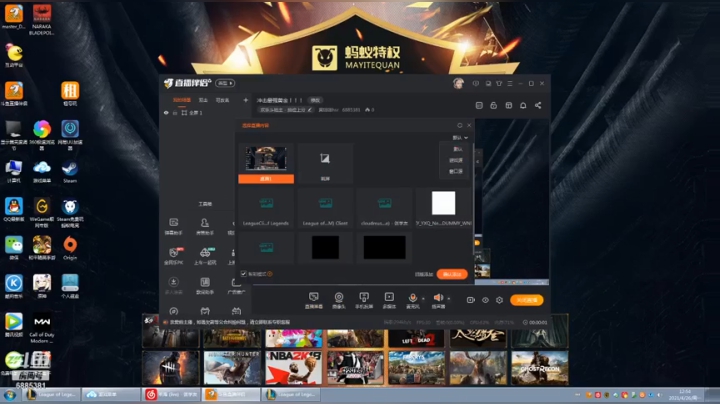720x404 pixels.
Task: Select the LeagueCl...f Legends window tile
Action: 266,209
